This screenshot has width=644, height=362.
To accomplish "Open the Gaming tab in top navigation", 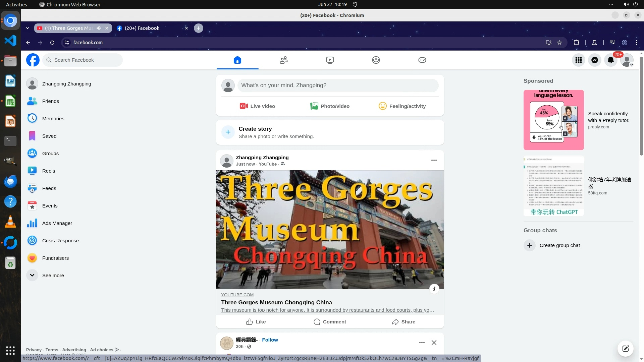I will [x=422, y=60].
